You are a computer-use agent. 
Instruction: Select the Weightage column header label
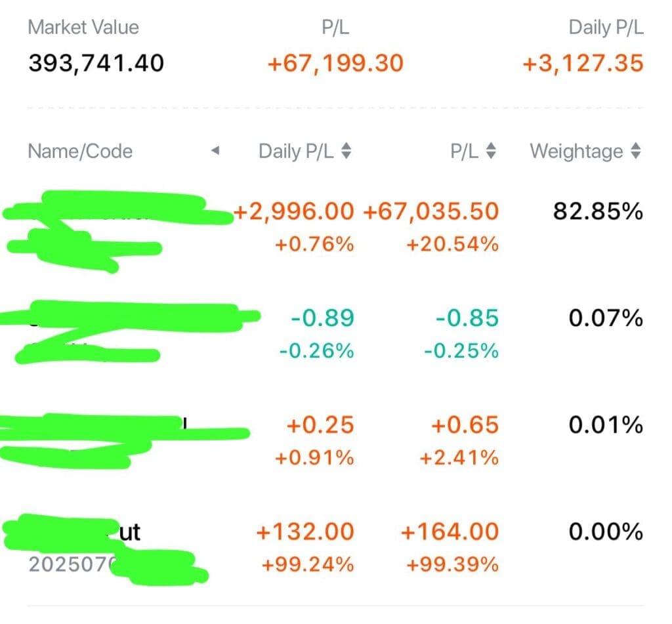point(576,152)
